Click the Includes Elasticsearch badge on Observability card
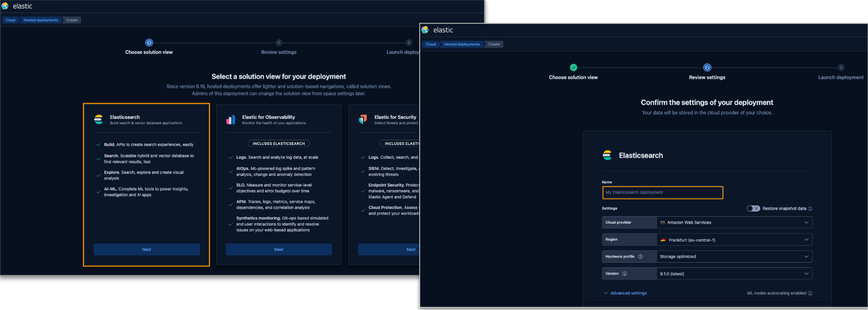The height and width of the screenshot is (310, 868). point(279,144)
